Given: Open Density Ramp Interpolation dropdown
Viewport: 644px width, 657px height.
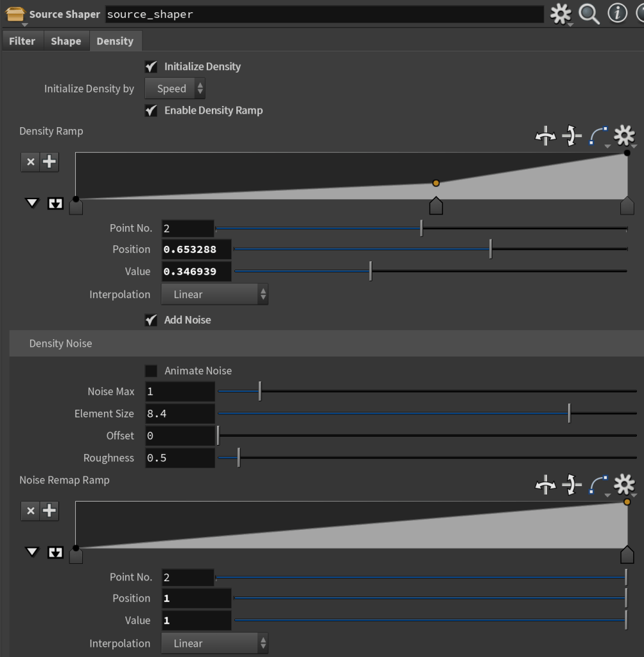Looking at the screenshot, I should pos(213,295).
